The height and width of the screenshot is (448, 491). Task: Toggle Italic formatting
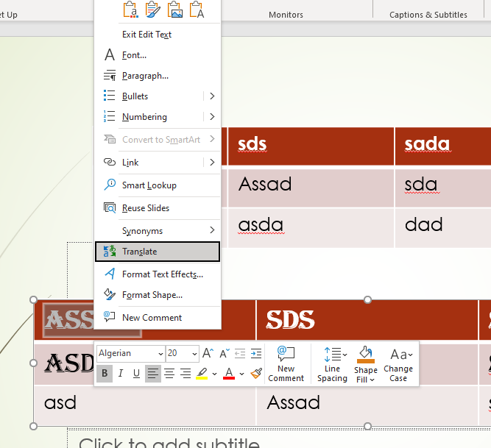coord(121,373)
